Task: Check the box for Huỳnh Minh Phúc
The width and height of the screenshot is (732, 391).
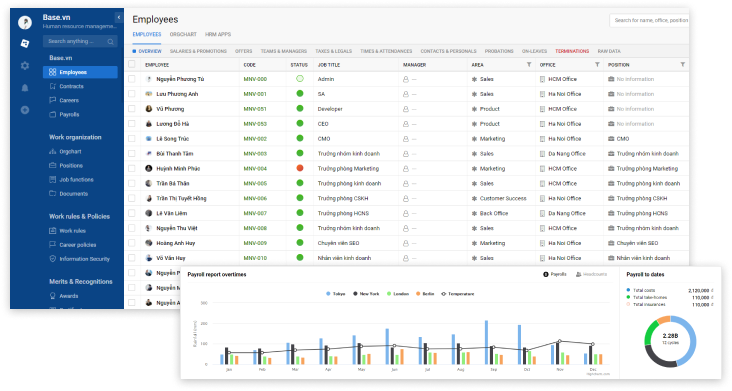Action: pos(132,168)
